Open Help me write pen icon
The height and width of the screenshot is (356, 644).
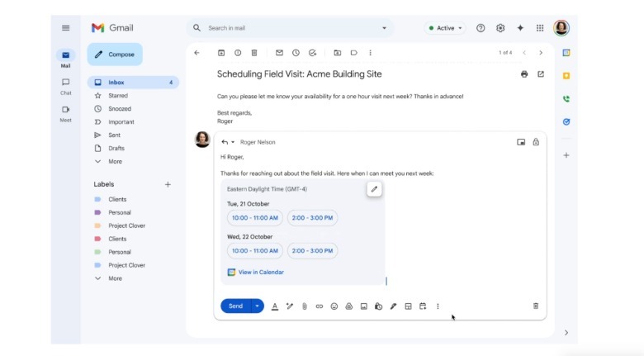coord(290,306)
